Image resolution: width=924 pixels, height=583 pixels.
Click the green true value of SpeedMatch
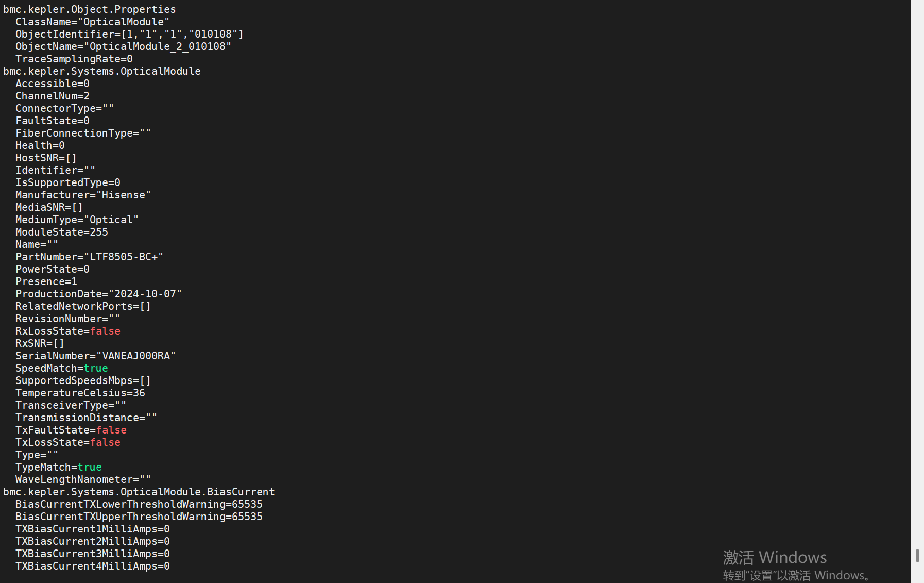coord(96,368)
